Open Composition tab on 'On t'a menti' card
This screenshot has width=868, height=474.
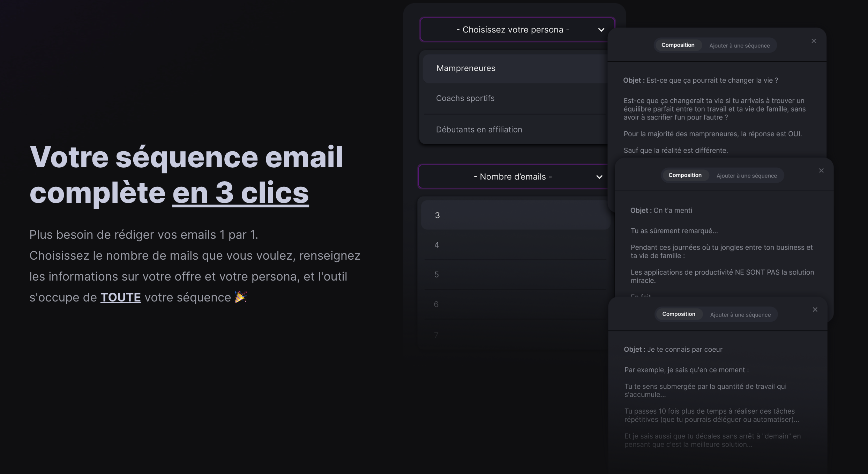click(684, 175)
